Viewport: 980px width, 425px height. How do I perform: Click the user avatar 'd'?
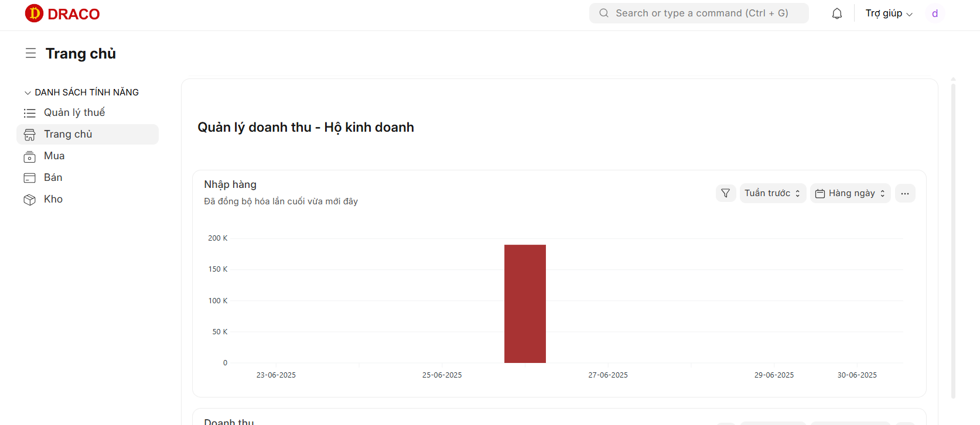(x=935, y=13)
